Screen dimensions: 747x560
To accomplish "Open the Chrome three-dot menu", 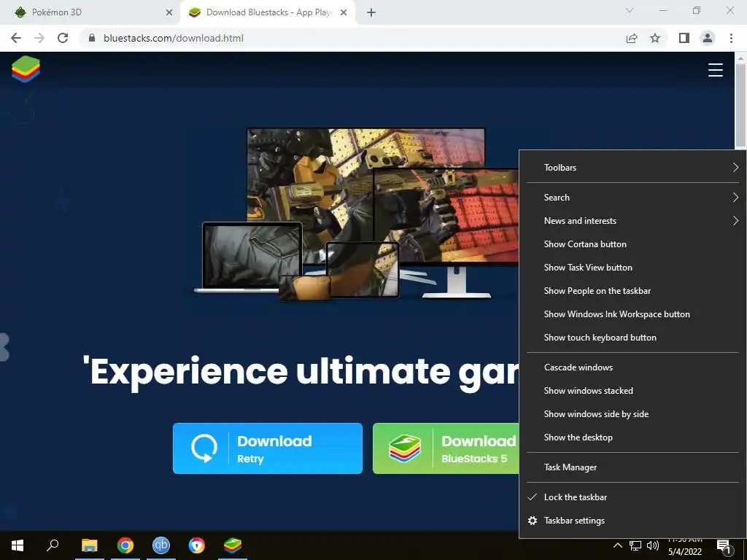I will 731,38.
